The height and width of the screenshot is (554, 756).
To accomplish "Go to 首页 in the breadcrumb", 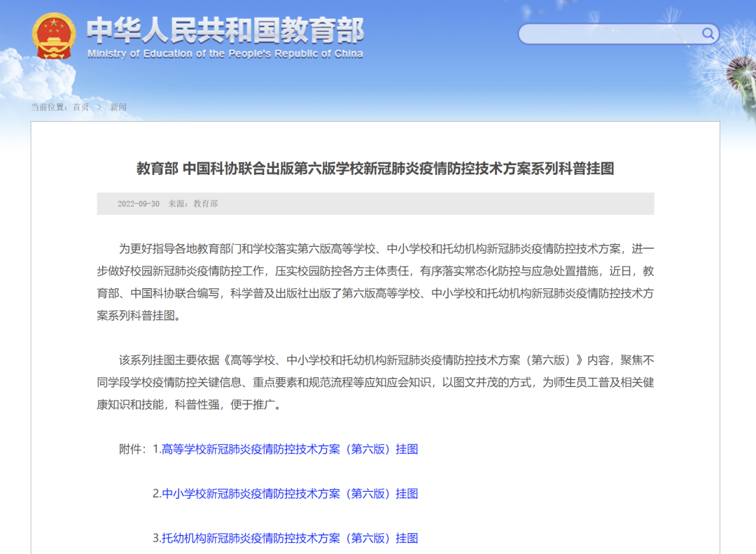I will click(x=81, y=107).
